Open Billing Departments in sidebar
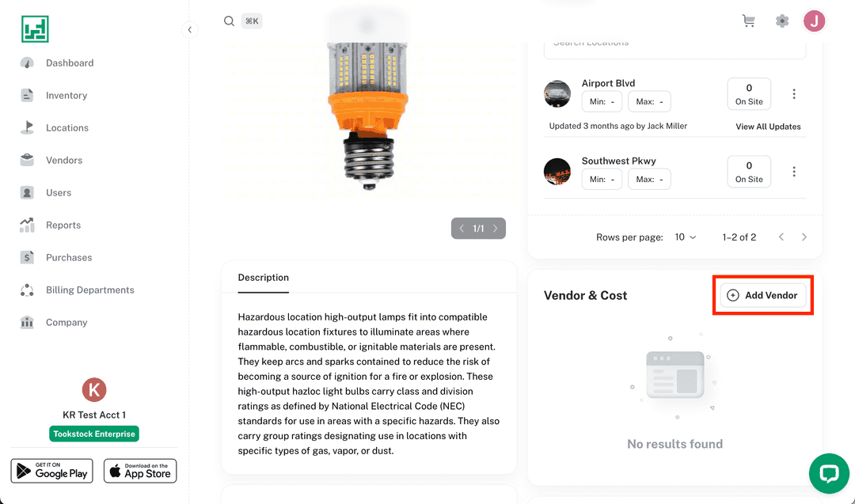Image resolution: width=855 pixels, height=504 pixels. (x=89, y=290)
